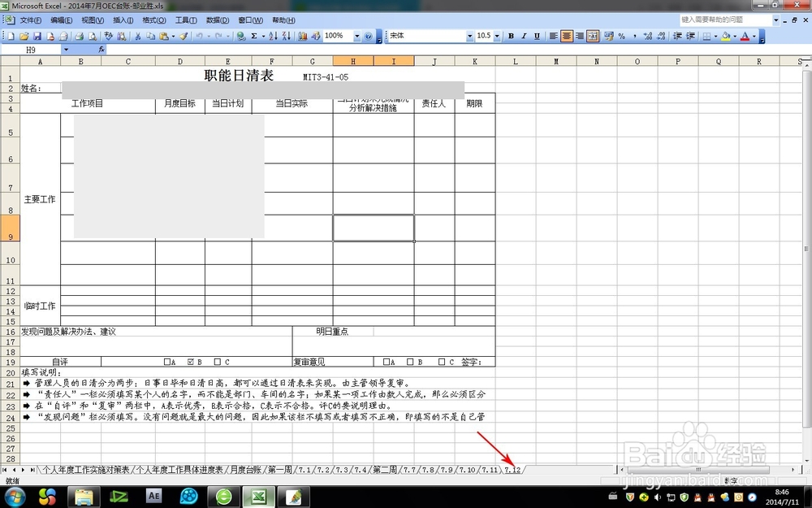The image size is (812, 508).
Task: Open print preview
Action: tap(93, 36)
